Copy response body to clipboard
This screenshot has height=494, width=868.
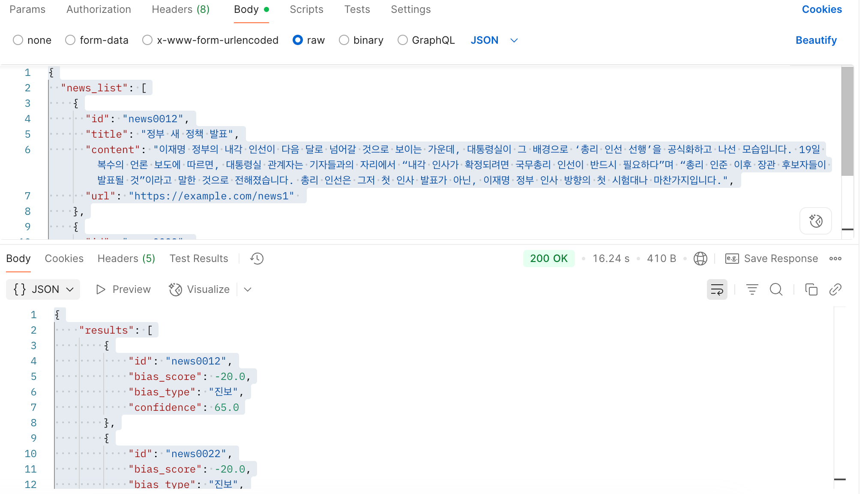pyautogui.click(x=811, y=290)
